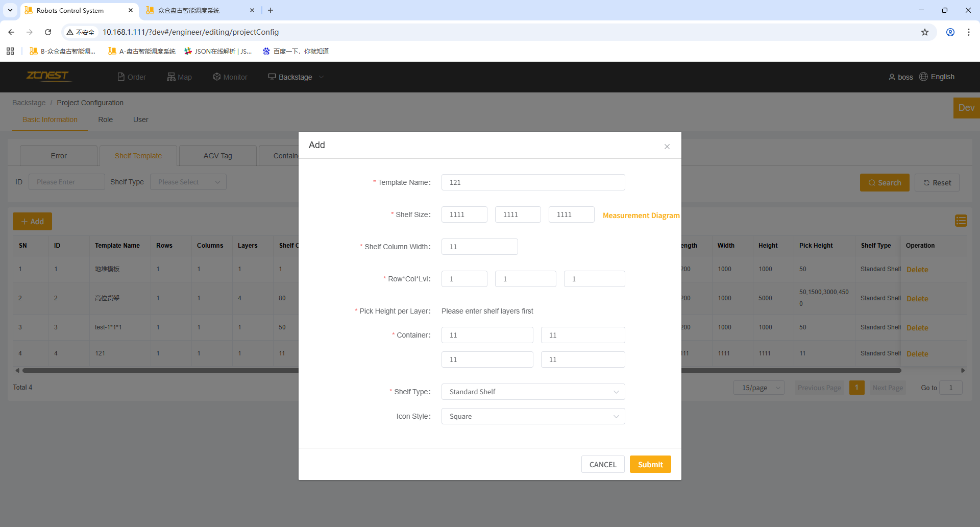Open the Backstage navigation menu
Screen dimensions: 980x527
pos(296,77)
